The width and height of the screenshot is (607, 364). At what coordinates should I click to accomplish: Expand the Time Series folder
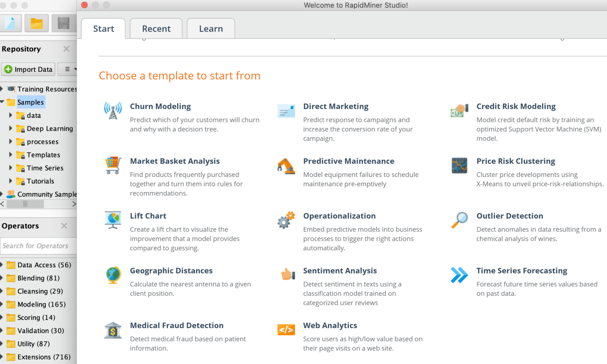tap(11, 168)
